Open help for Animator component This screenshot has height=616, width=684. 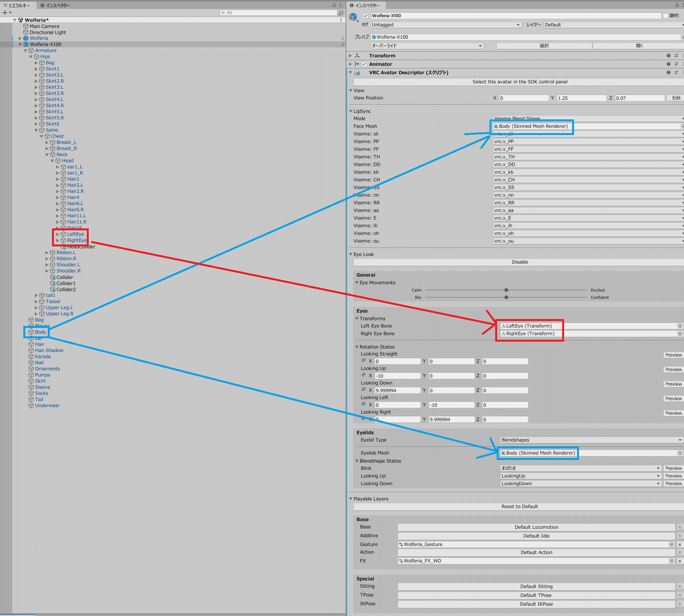tap(669, 64)
